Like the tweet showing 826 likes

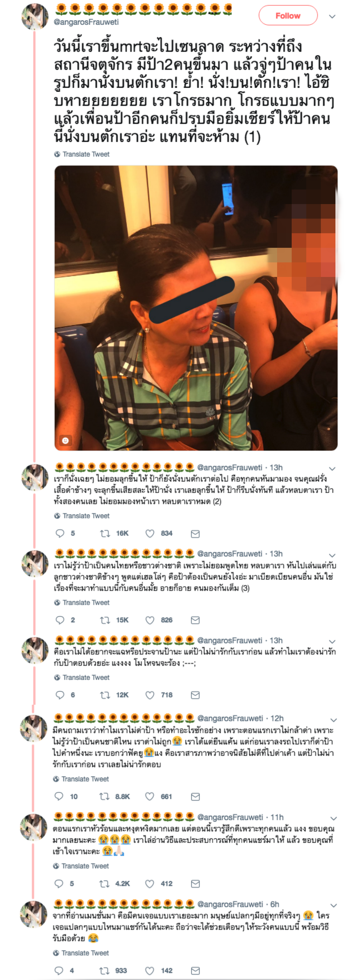149,620
